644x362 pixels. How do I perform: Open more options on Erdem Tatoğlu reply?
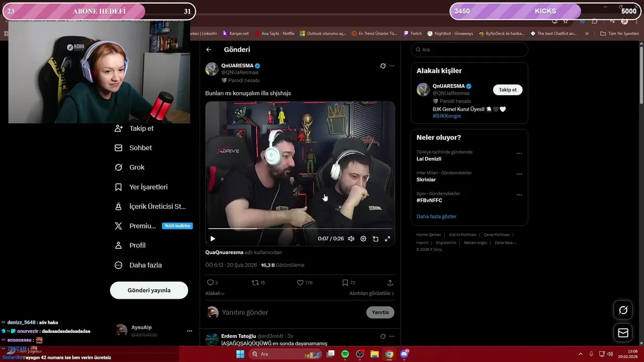point(392,336)
